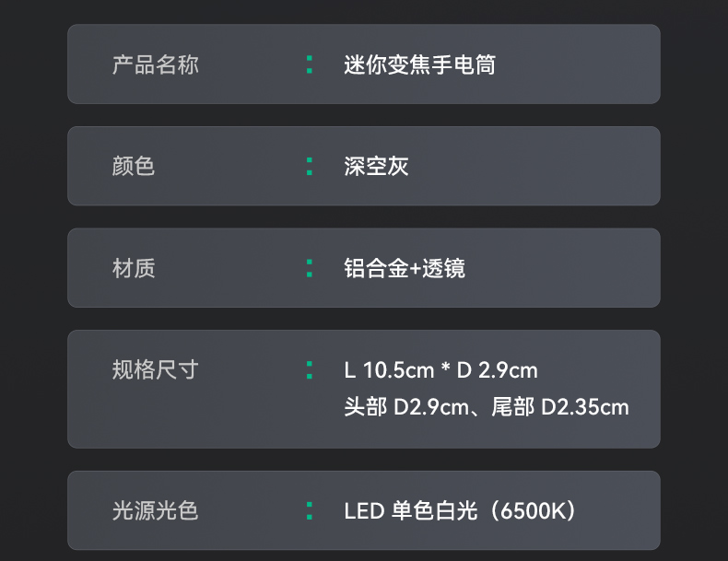
Task: Select the 迷你变焦手电筒 product name text
Action: (x=419, y=64)
